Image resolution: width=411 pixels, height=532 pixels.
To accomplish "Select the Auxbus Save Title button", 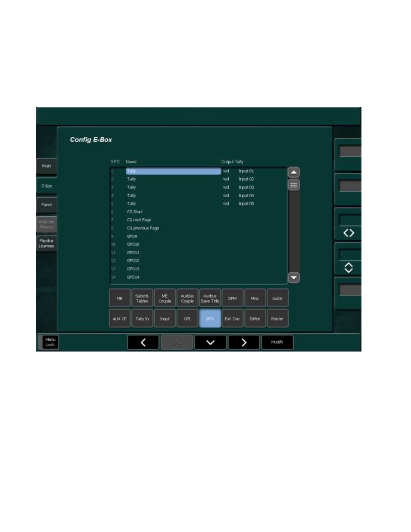I will (x=210, y=299).
